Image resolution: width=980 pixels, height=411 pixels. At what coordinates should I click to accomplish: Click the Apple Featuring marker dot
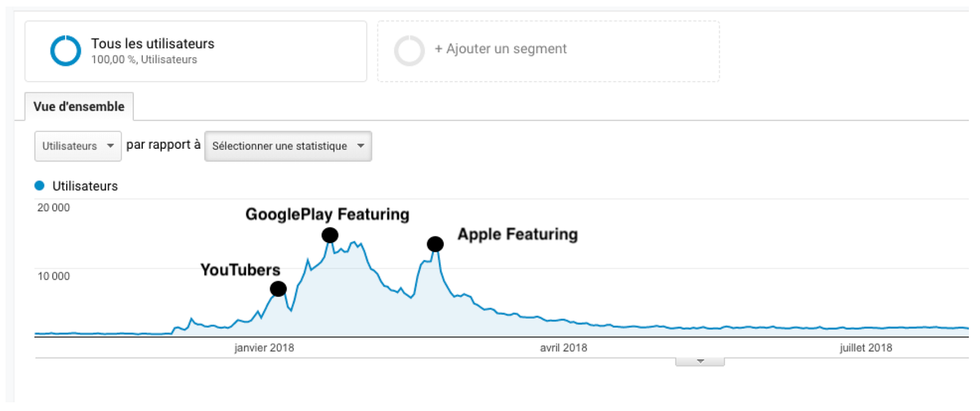(x=435, y=244)
